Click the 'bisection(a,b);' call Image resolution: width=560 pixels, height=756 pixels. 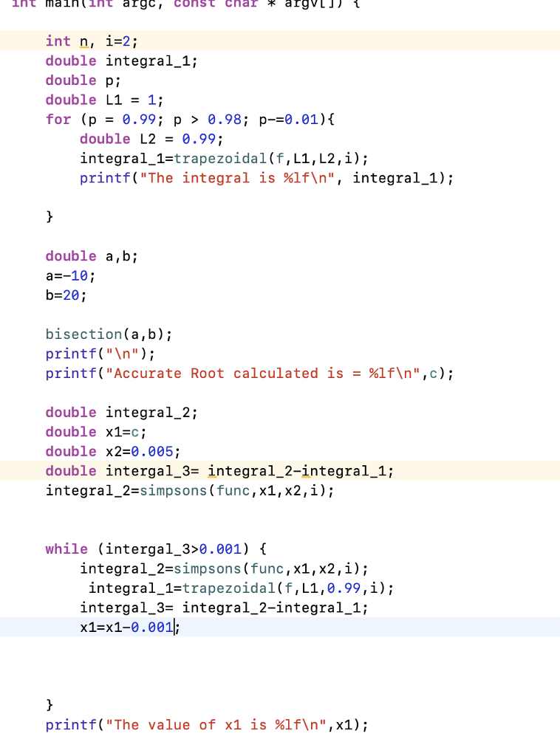pyautogui.click(x=109, y=334)
